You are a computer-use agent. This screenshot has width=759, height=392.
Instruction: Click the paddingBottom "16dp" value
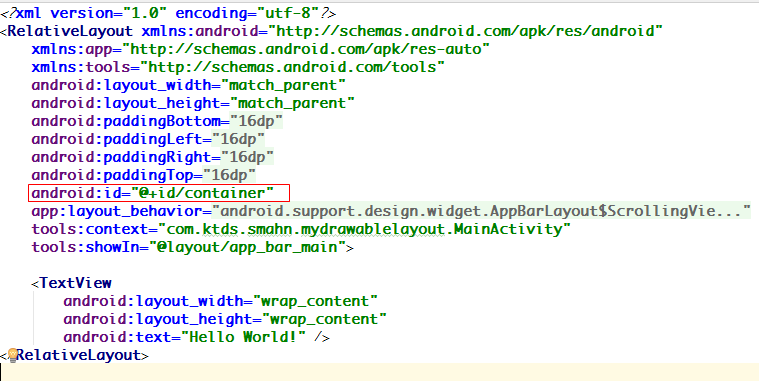tap(256, 121)
